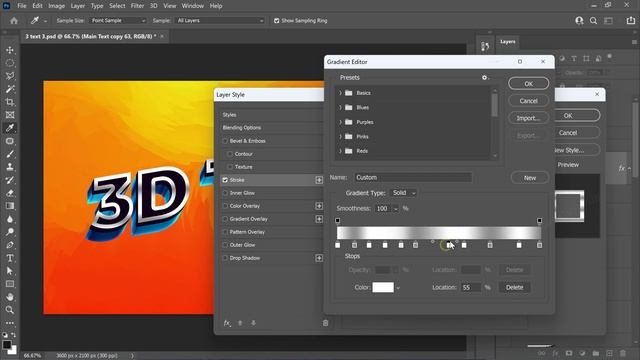Screen dimensions: 640x360
Task: Open the Window menu
Action: pos(192,6)
